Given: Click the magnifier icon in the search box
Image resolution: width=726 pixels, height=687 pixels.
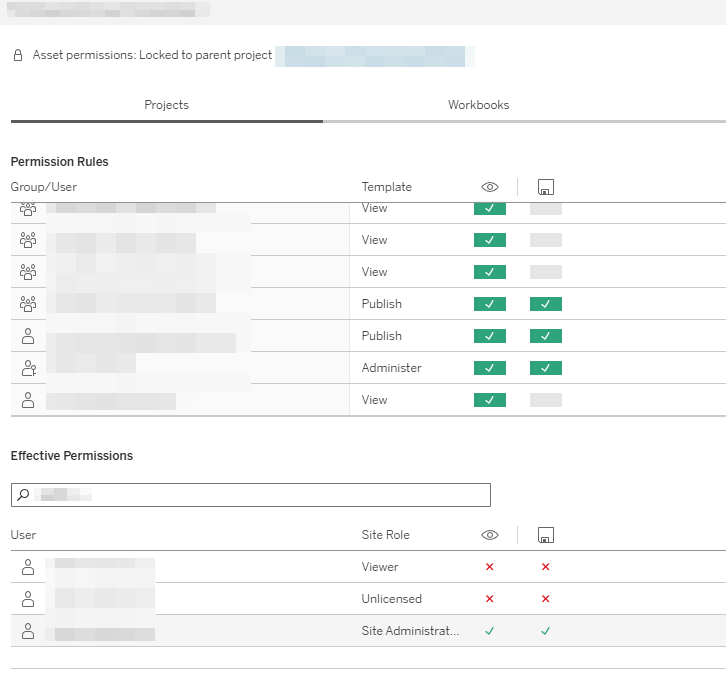Looking at the screenshot, I should pos(24,495).
